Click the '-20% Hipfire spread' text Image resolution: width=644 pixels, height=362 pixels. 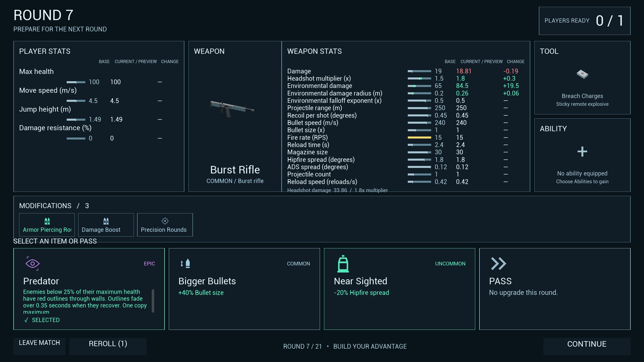tap(361, 293)
